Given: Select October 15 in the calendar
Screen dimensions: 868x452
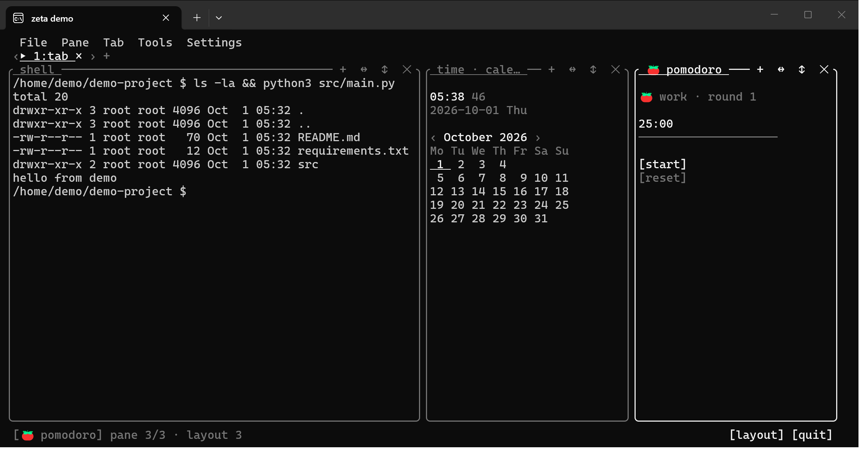Looking at the screenshot, I should click(x=499, y=191).
